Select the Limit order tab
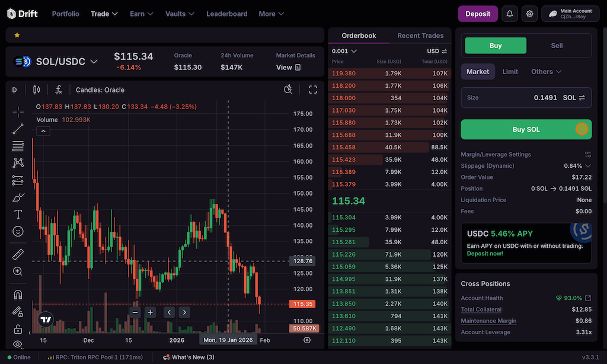Screen dimensions: 607x364 click(510, 72)
